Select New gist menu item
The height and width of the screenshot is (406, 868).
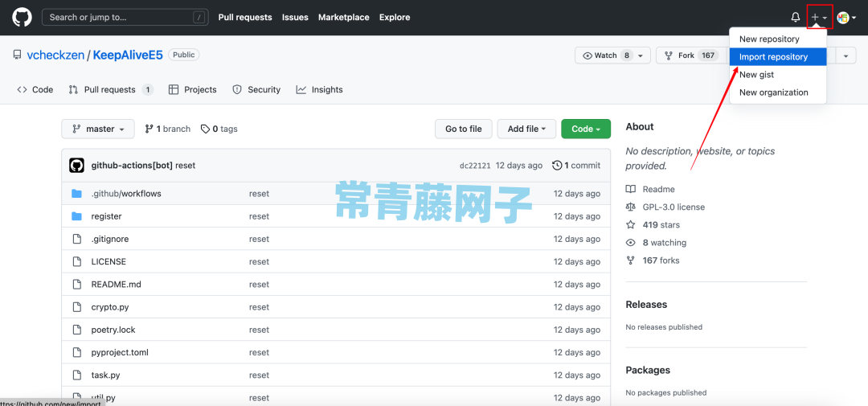pos(778,75)
